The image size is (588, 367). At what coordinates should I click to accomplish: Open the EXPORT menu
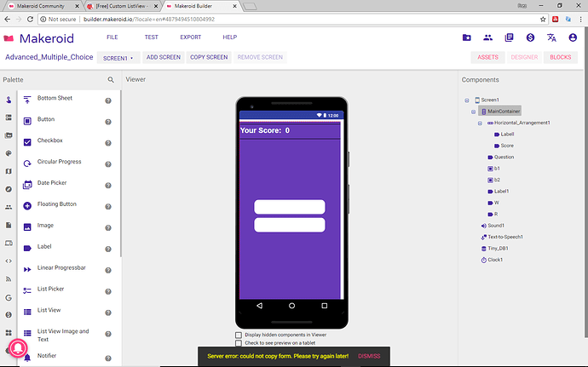[x=191, y=37]
